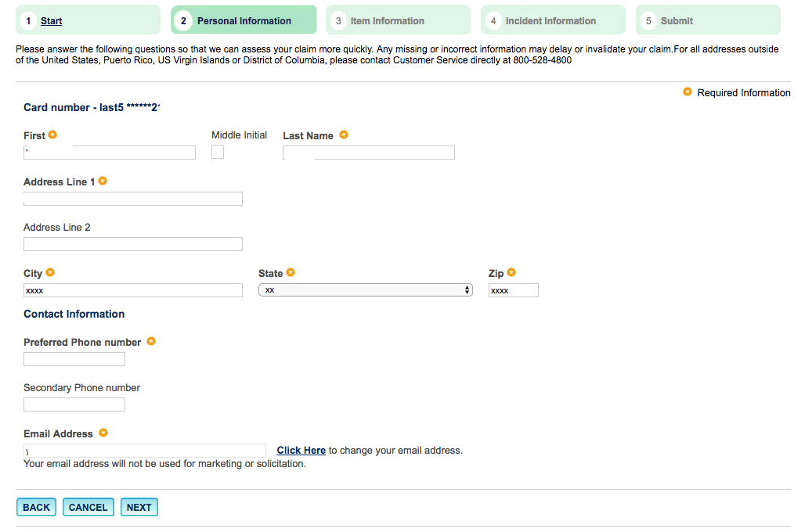Click the CANCEL button

pos(88,508)
